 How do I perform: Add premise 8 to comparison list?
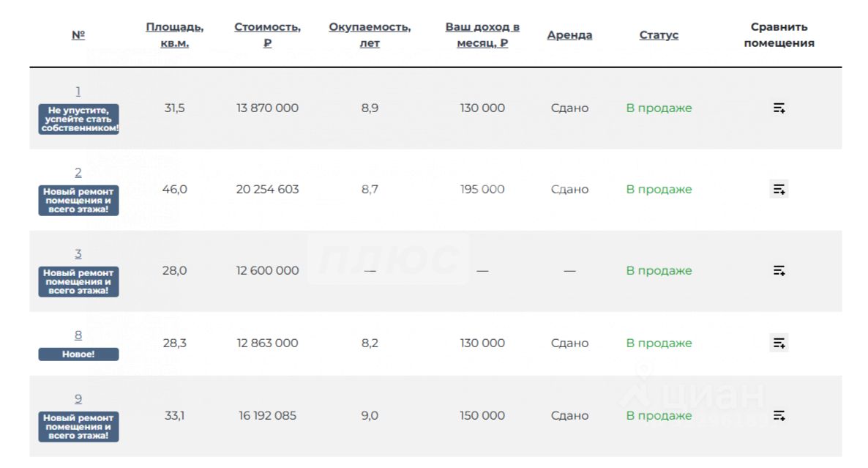(779, 343)
